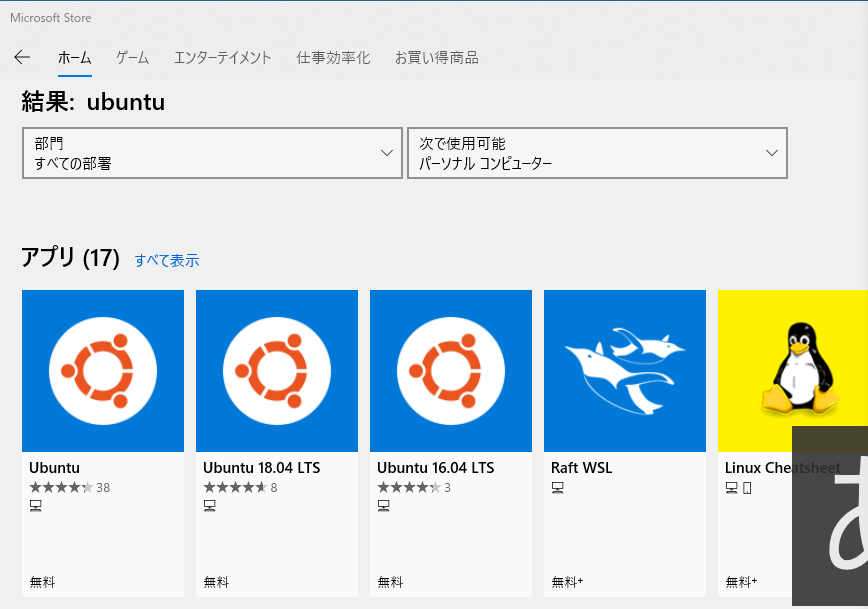Click the Raft WSL title text

(581, 468)
